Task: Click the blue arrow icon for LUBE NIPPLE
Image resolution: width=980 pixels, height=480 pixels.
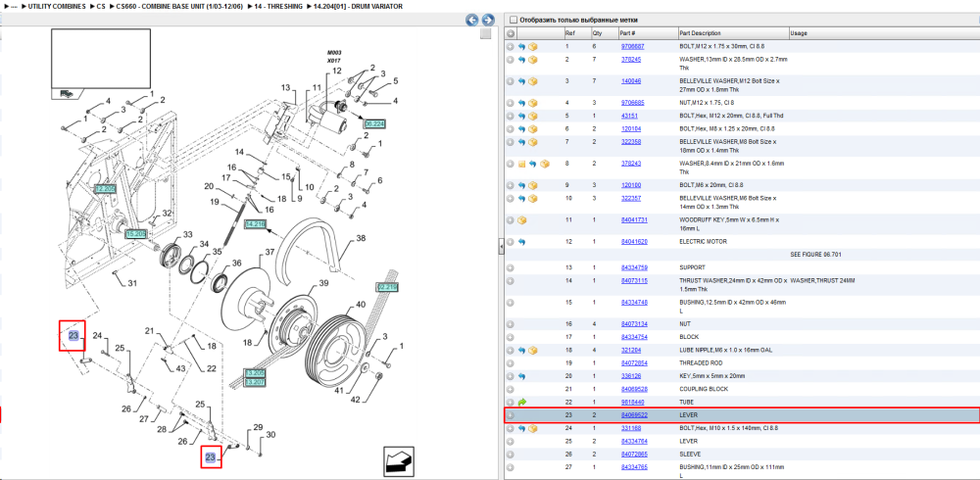Action: pyautogui.click(x=521, y=350)
